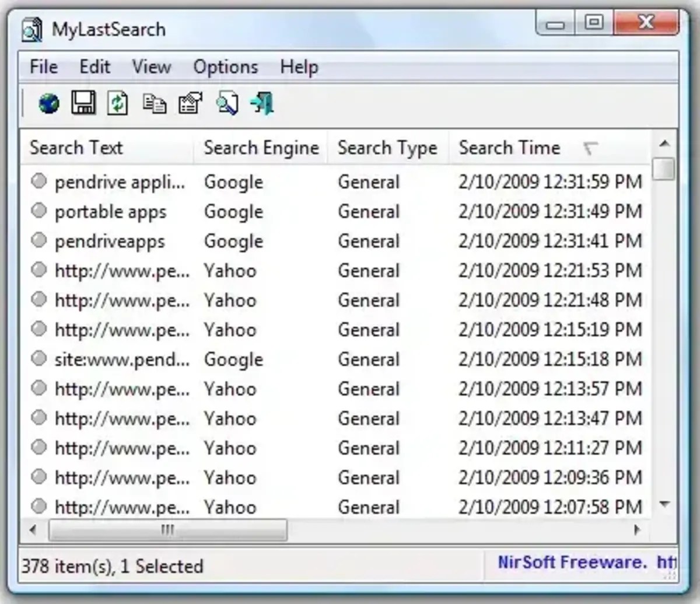Open the File menu

pos(44,67)
